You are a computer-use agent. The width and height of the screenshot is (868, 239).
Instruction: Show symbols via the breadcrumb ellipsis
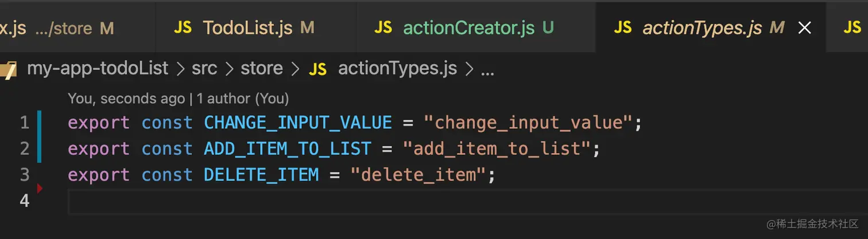487,69
